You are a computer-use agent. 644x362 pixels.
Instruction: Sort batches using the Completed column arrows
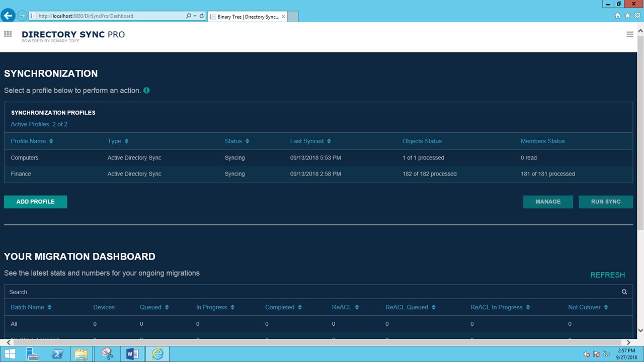(x=299, y=307)
